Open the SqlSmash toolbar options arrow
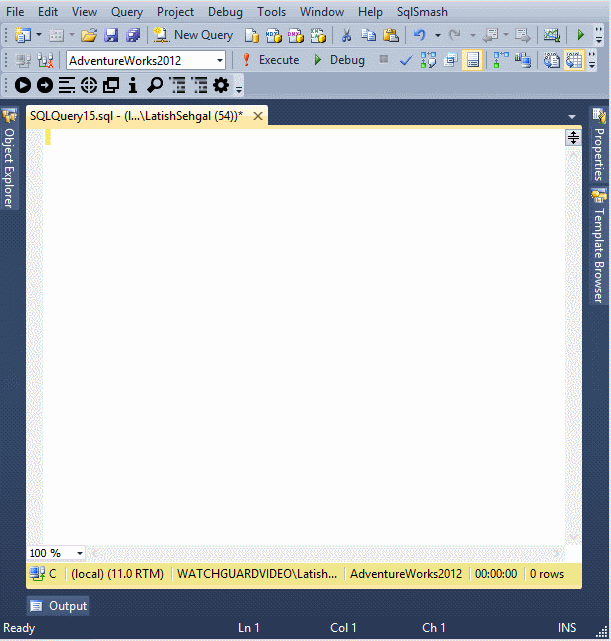Viewport: 611px width, 641px height. tap(239, 87)
